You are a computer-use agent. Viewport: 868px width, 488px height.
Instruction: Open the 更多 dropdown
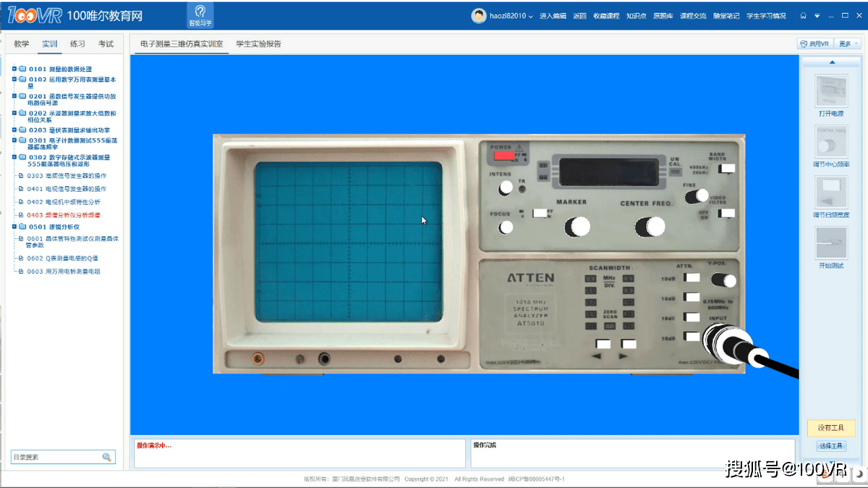coord(848,44)
